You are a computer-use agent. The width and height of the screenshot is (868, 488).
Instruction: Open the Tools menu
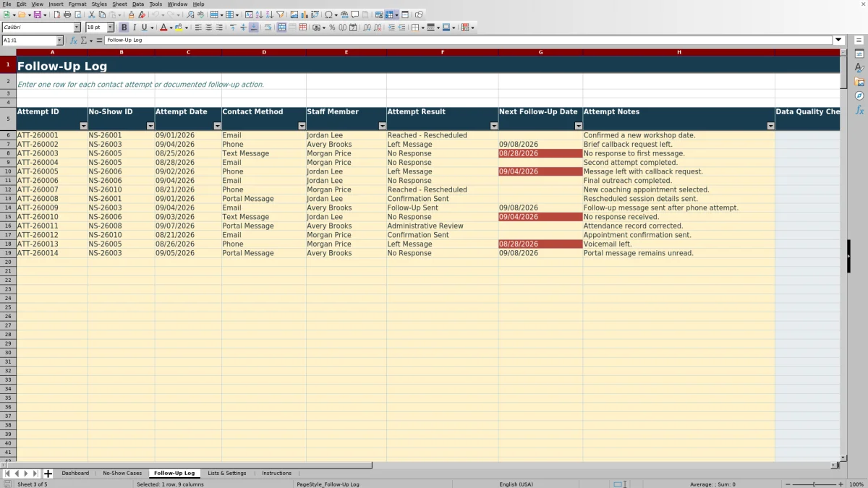(x=156, y=4)
